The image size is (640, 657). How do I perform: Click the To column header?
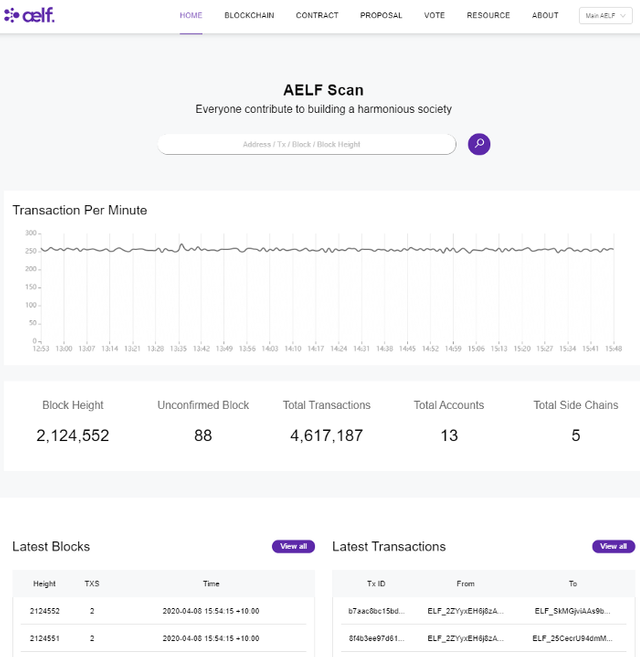[573, 584]
